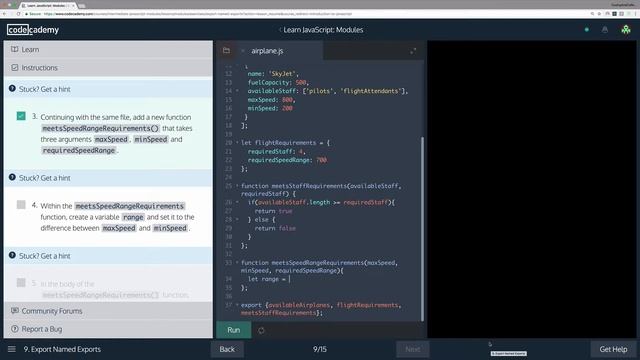Click the Codecademy logo
The width and height of the screenshot is (640, 360).
33,30
